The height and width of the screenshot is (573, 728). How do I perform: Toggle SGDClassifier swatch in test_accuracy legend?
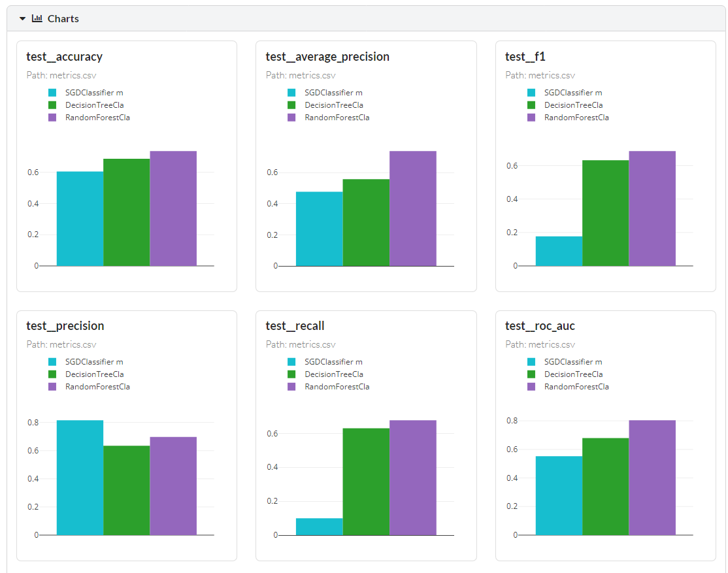pos(52,93)
